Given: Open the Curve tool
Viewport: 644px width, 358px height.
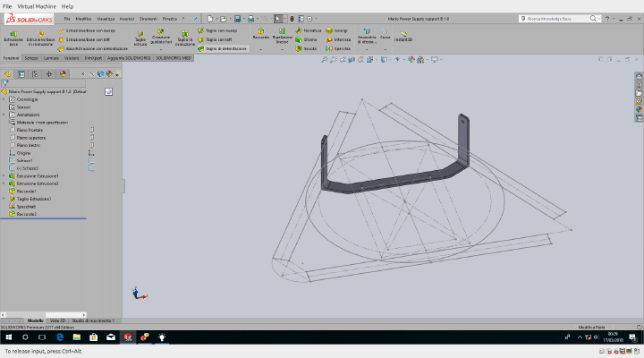Looking at the screenshot, I should [385, 34].
